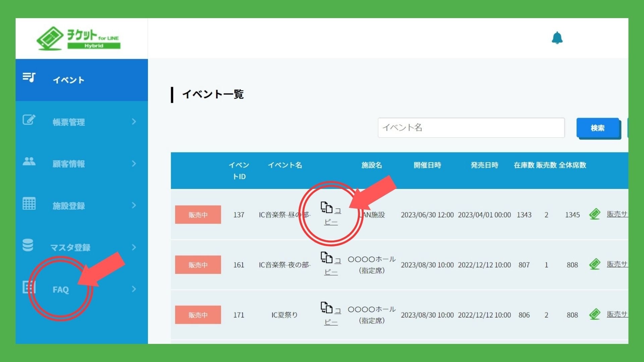Click the 顧客情報 people icon

click(x=29, y=162)
